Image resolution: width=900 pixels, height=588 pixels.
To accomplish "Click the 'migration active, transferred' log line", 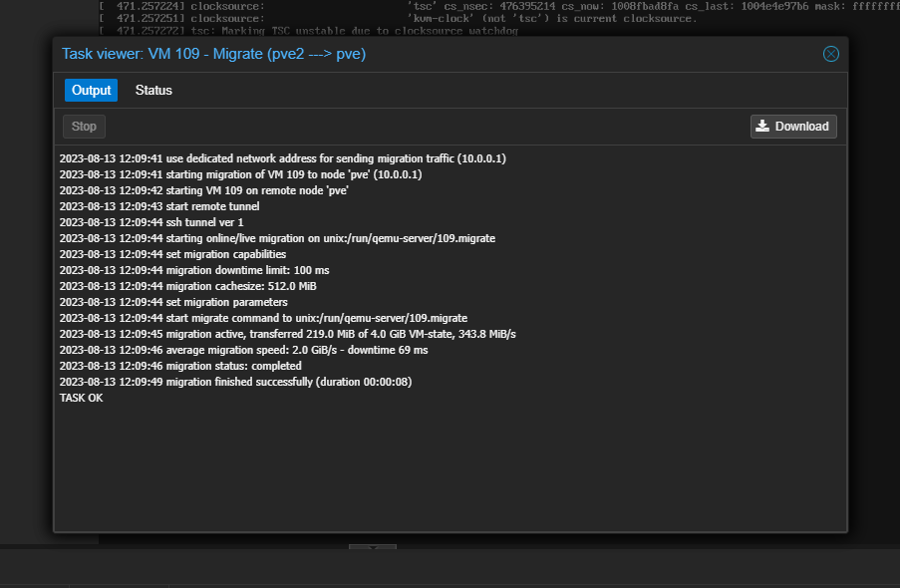I will point(287,334).
